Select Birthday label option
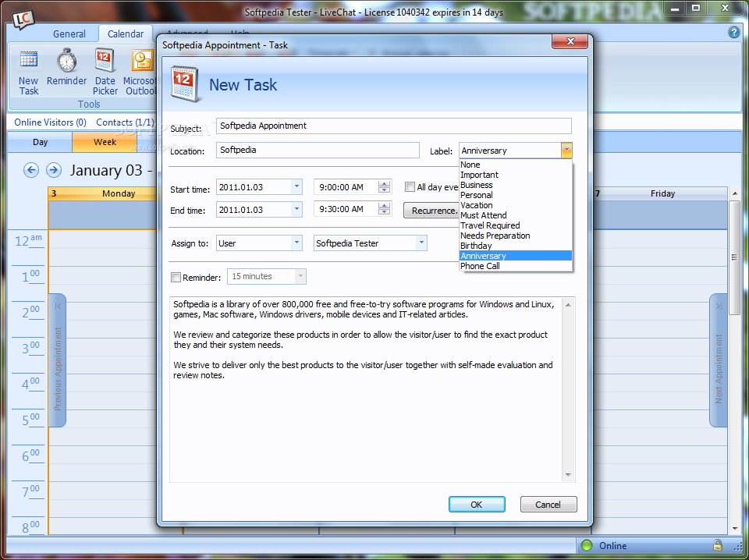The height and width of the screenshot is (560, 749). pos(516,246)
